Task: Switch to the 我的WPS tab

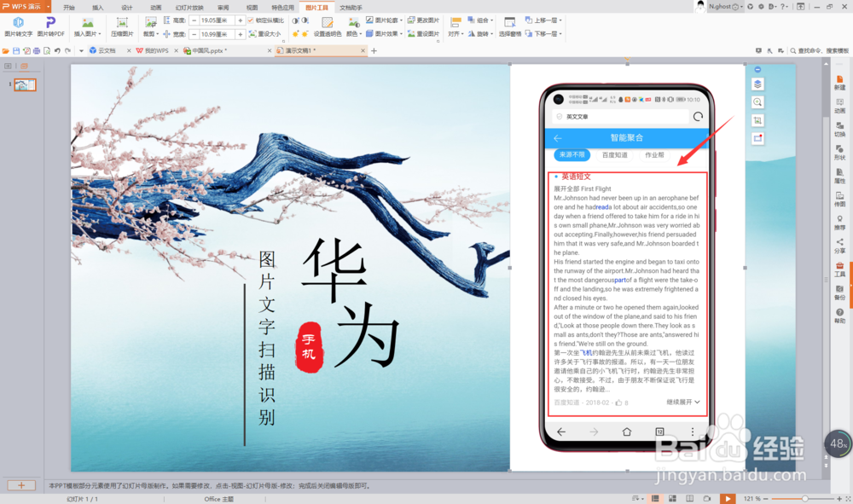Action: tap(156, 50)
